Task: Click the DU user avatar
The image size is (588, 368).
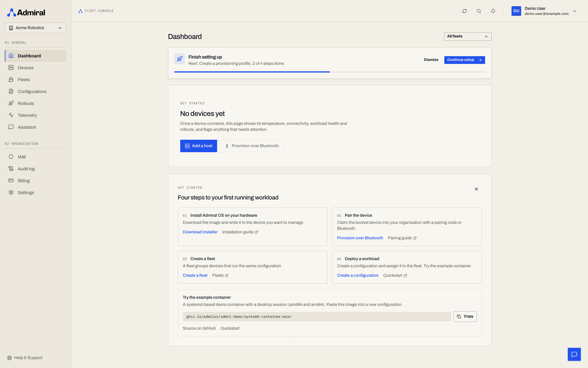Action: click(516, 11)
